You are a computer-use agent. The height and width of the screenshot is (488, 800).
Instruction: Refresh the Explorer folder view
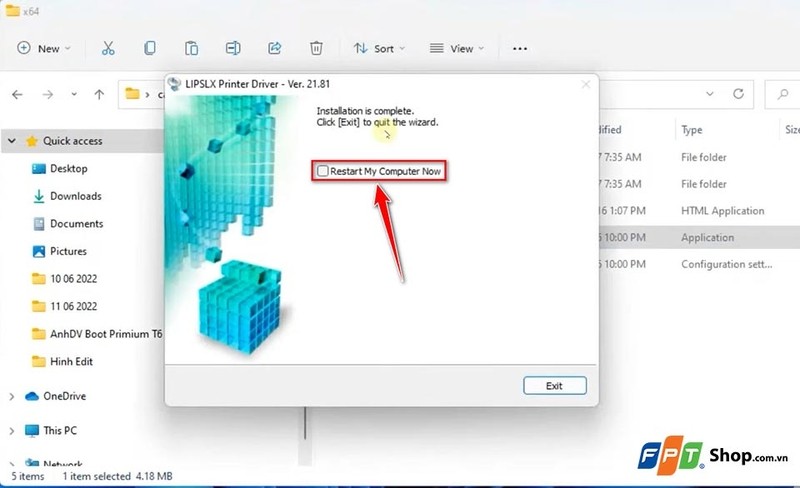click(738, 94)
